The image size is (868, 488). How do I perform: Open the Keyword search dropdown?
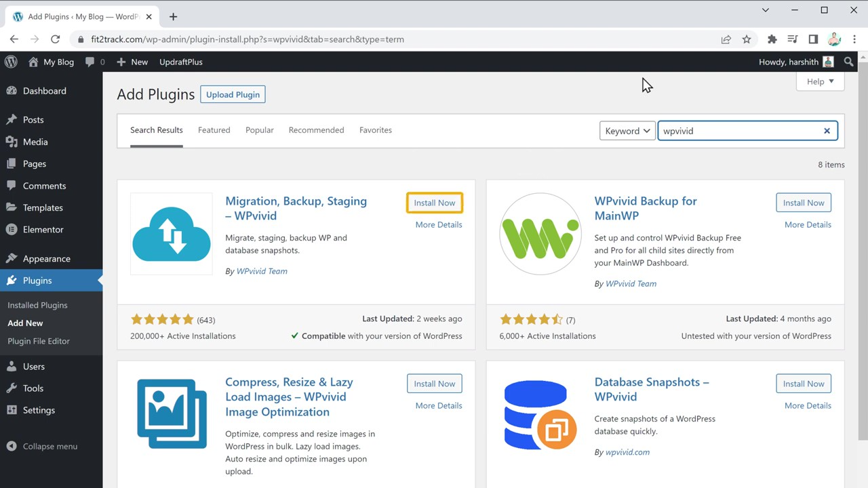point(627,131)
